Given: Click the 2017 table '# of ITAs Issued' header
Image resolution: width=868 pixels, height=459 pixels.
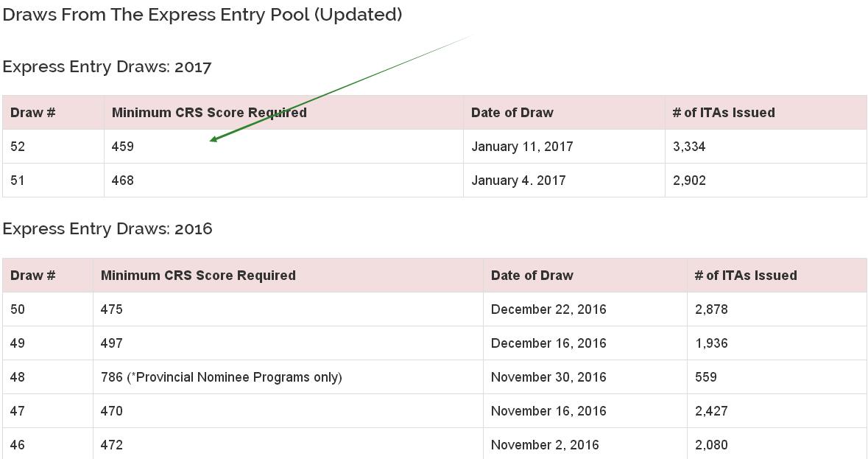Looking at the screenshot, I should click(724, 113).
